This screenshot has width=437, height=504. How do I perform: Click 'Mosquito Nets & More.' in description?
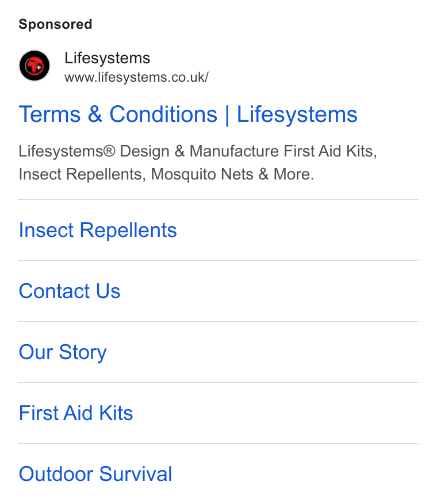tap(232, 174)
